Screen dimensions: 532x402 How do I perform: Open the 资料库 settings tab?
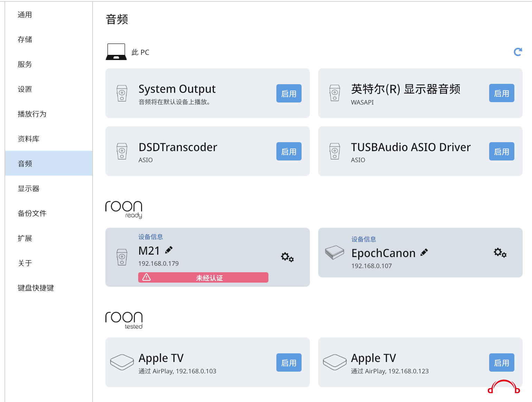(49, 139)
